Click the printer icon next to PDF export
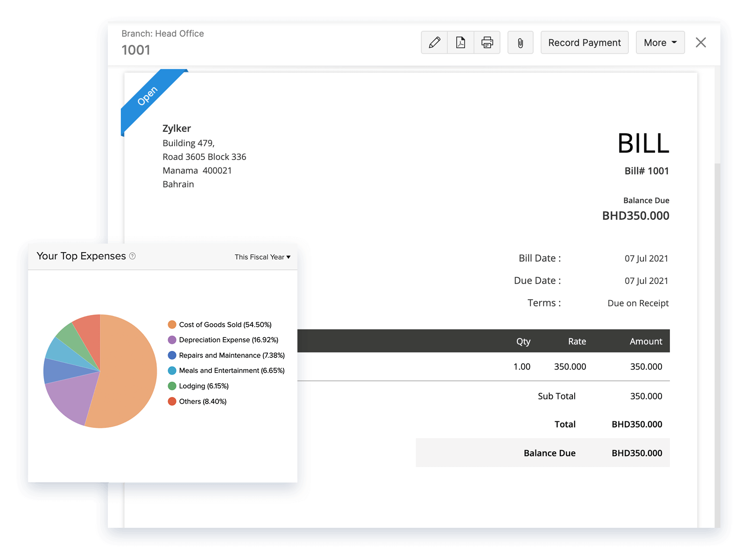The width and height of the screenshot is (747, 560). (x=487, y=42)
